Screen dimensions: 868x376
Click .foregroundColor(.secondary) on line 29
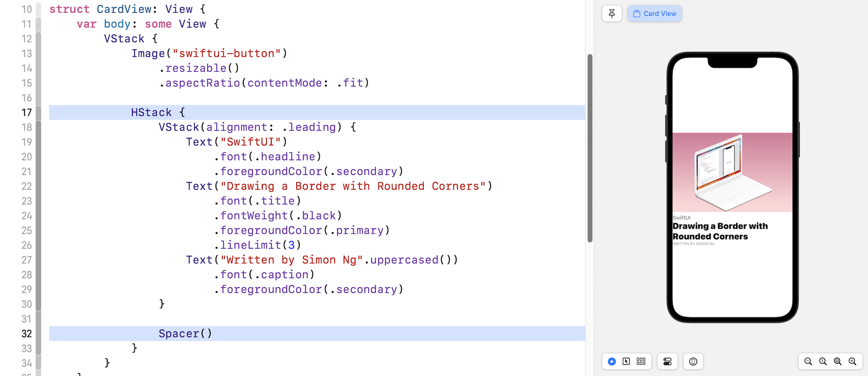point(308,290)
